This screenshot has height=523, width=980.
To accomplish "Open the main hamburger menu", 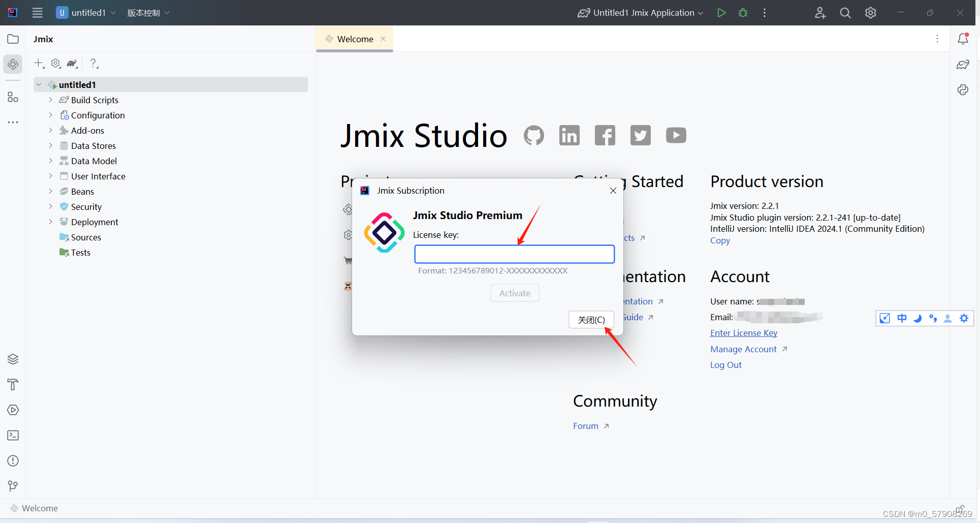I will pyautogui.click(x=37, y=13).
